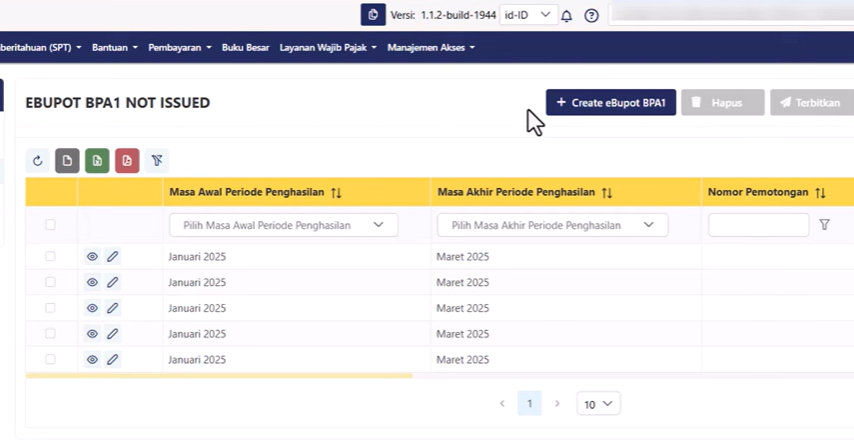Check the first data row checkbox
854x448 pixels.
click(50, 257)
